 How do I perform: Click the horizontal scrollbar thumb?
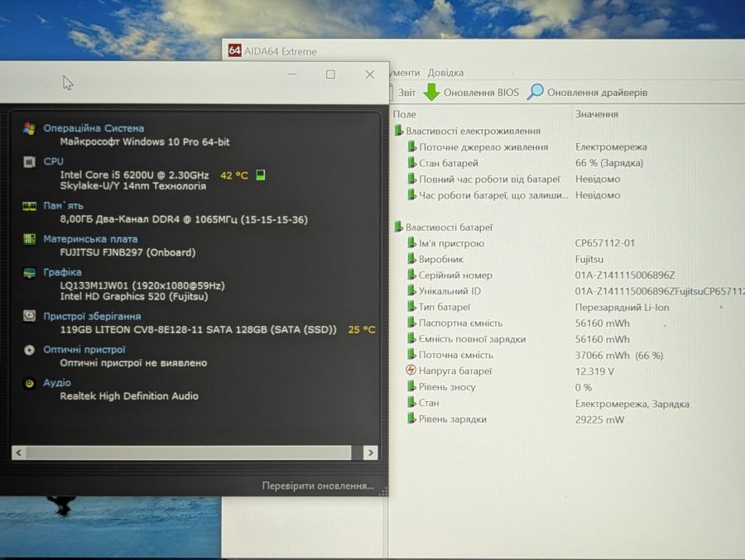189,452
